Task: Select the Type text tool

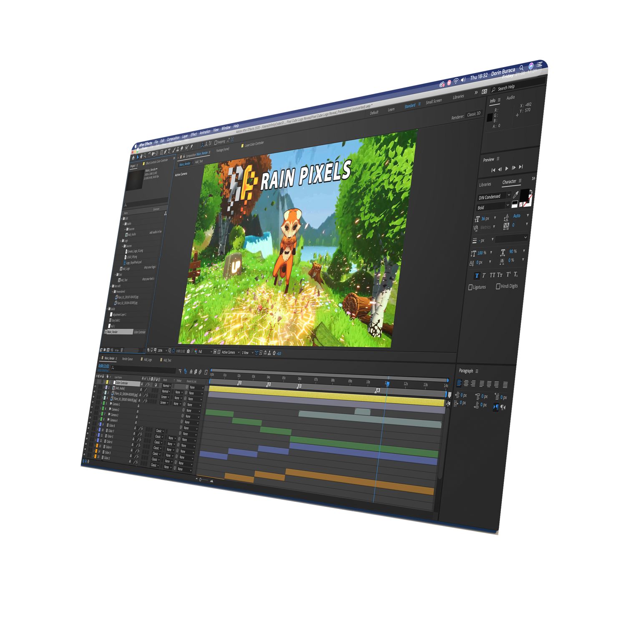Action: point(169,152)
